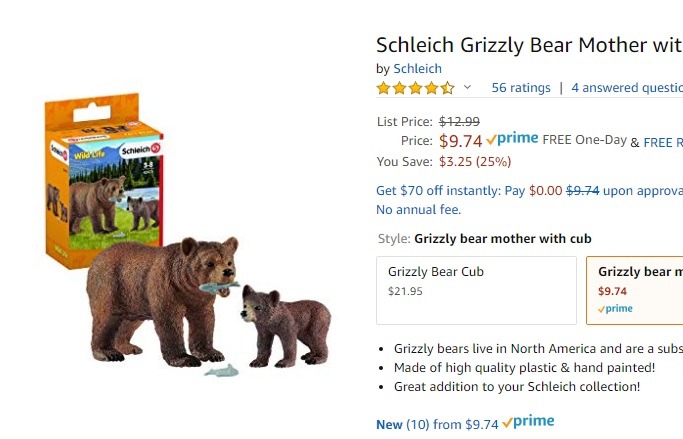This screenshot has height=439, width=683.
Task: Click the "FREE One-Day" shipping text
Action: point(584,140)
